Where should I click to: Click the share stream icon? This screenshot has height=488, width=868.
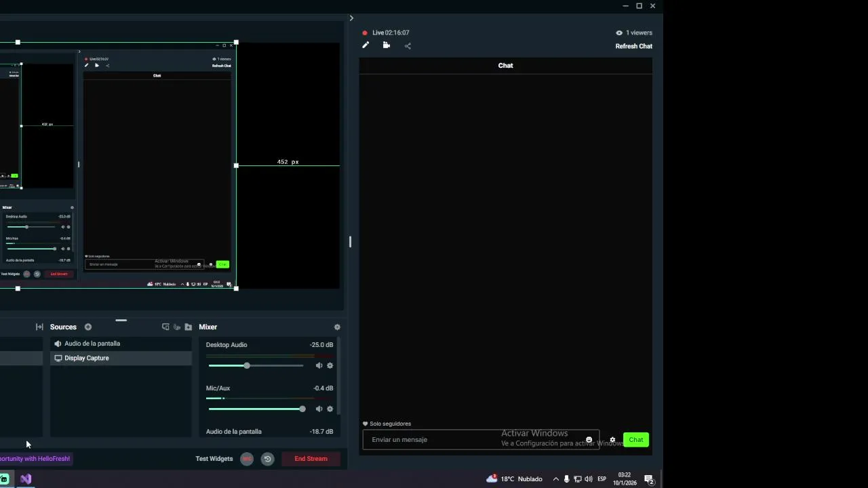coord(408,46)
